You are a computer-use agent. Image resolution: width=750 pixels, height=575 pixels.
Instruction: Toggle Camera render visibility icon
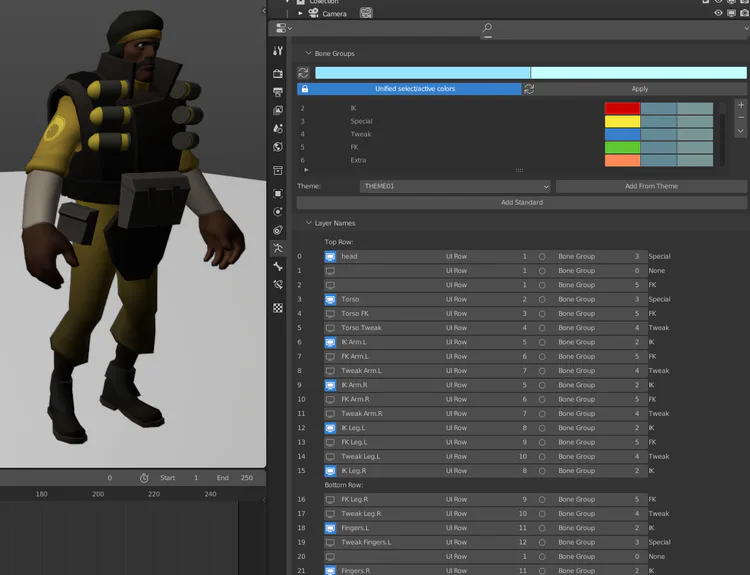point(744,13)
